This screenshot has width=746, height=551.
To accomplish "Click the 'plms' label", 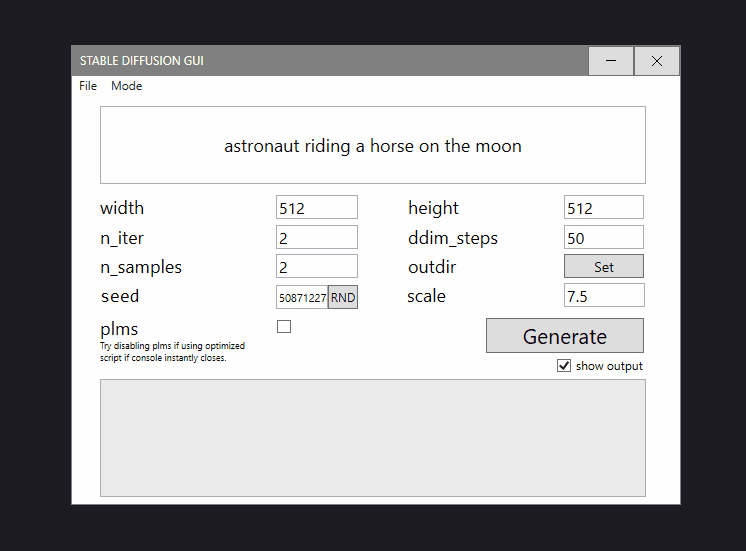I will (119, 329).
